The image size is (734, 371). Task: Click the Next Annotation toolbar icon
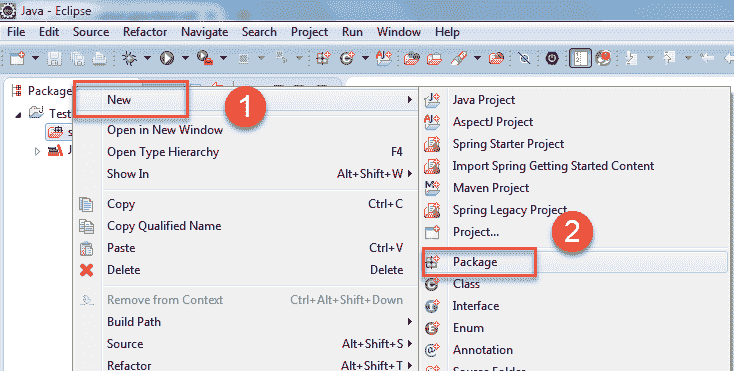[x=632, y=58]
